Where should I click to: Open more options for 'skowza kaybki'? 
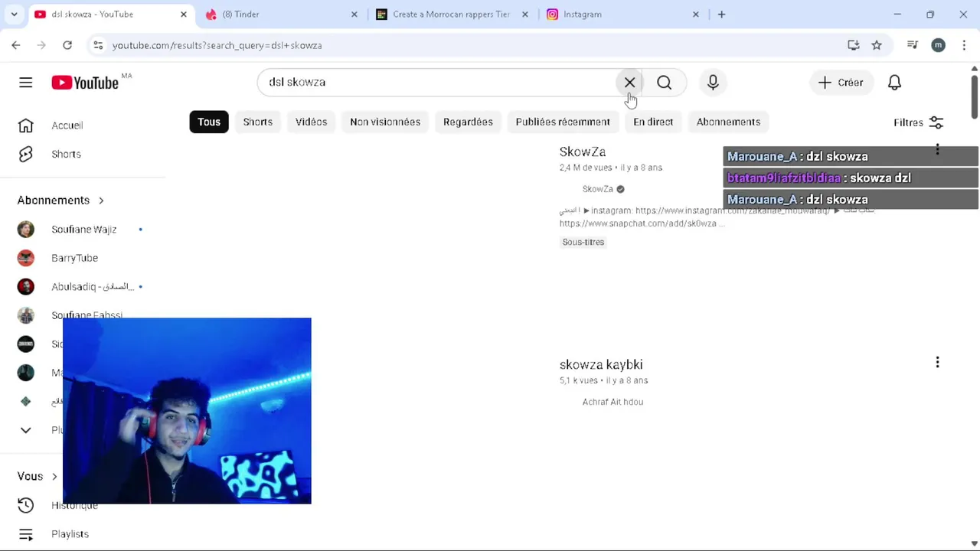pyautogui.click(x=937, y=362)
